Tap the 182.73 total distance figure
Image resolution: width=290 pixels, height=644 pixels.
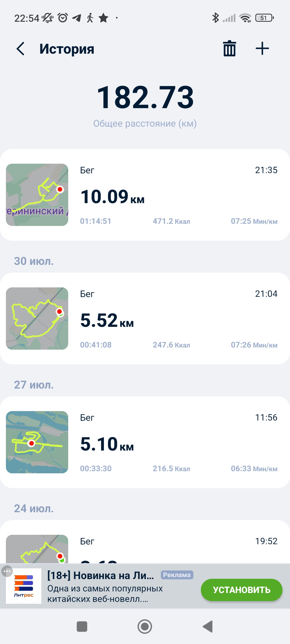145,97
